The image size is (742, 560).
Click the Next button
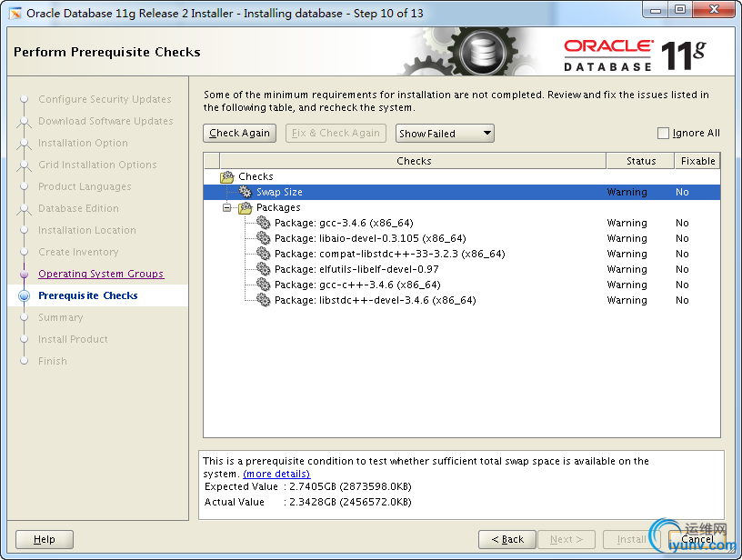[x=566, y=539]
